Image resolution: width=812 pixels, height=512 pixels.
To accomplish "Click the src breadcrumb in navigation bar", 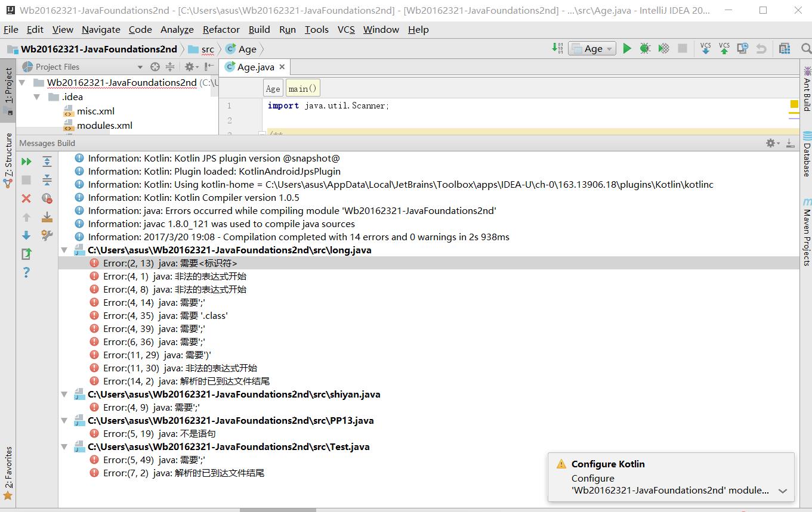I will [201, 49].
